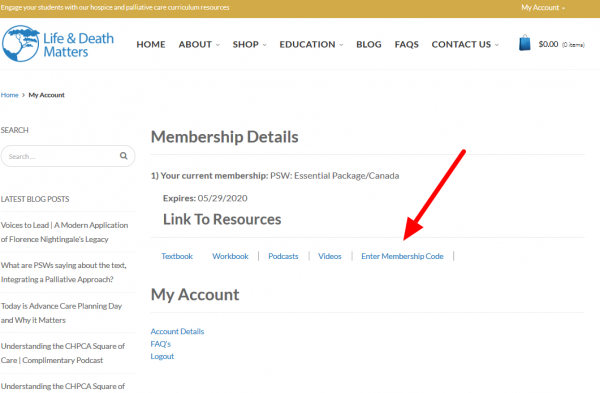Go to HOME in the navigation
The image size is (600, 393).
click(151, 44)
